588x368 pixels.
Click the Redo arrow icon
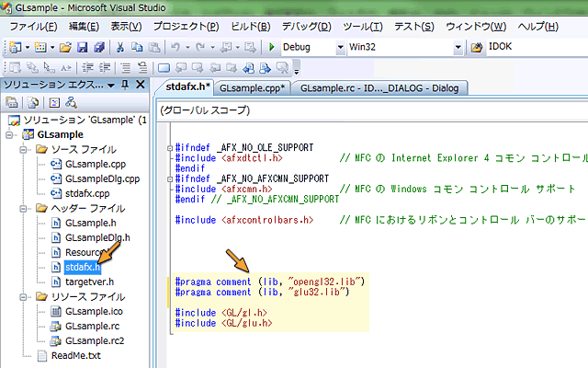pyautogui.click(x=200, y=47)
